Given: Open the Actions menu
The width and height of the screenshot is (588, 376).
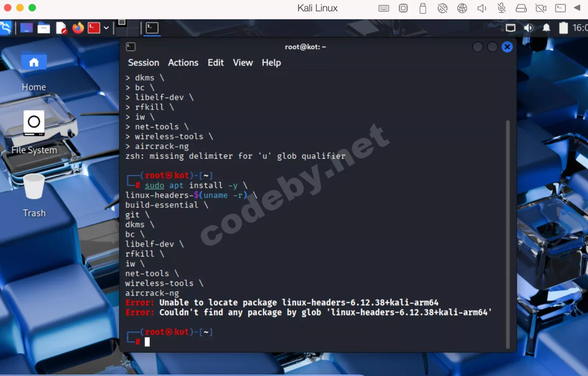Looking at the screenshot, I should coord(183,63).
